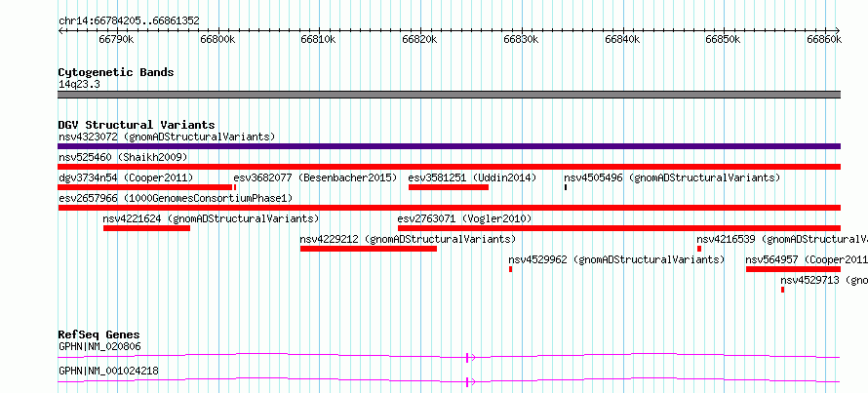Open the 'DGV Structural Variants' track title

pyautogui.click(x=137, y=125)
